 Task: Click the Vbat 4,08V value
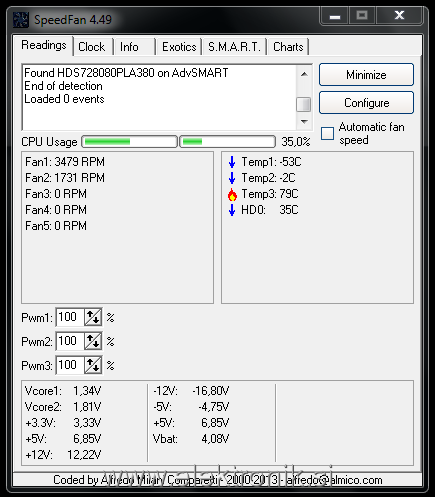215,439
